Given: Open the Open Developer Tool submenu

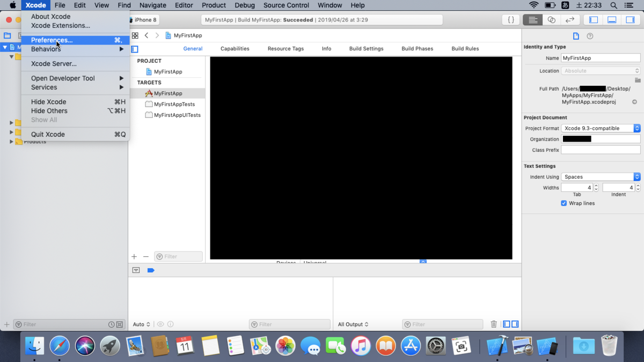Looking at the screenshot, I should [x=76, y=78].
